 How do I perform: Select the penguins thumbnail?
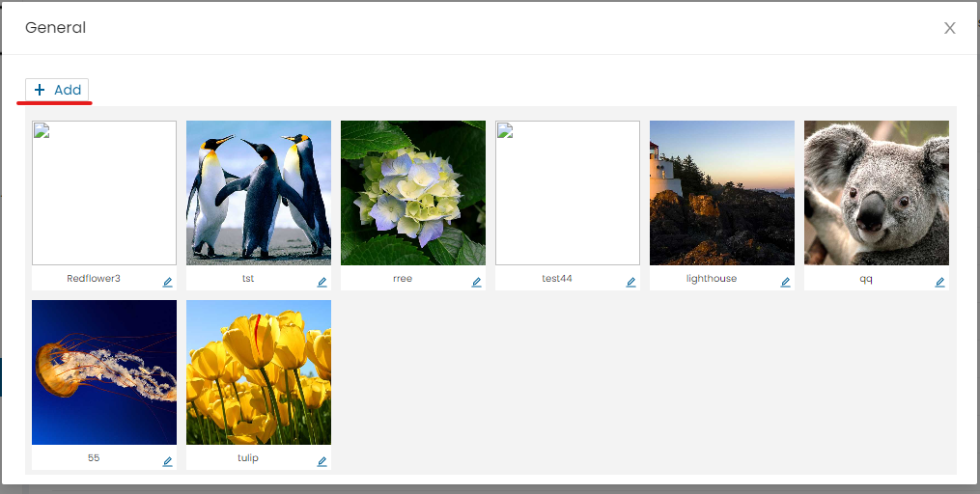coord(259,193)
